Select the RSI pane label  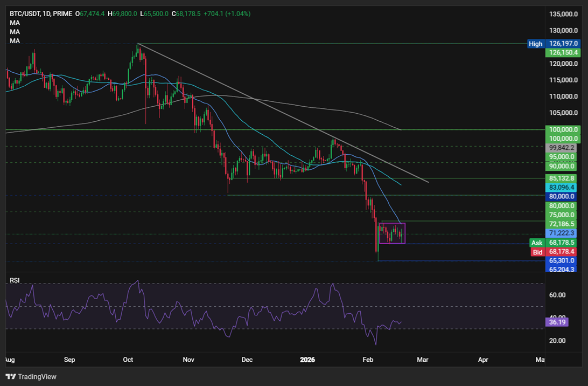[14, 280]
